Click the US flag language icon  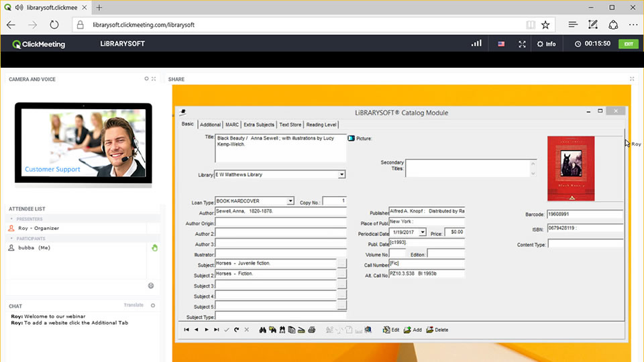pos(500,44)
